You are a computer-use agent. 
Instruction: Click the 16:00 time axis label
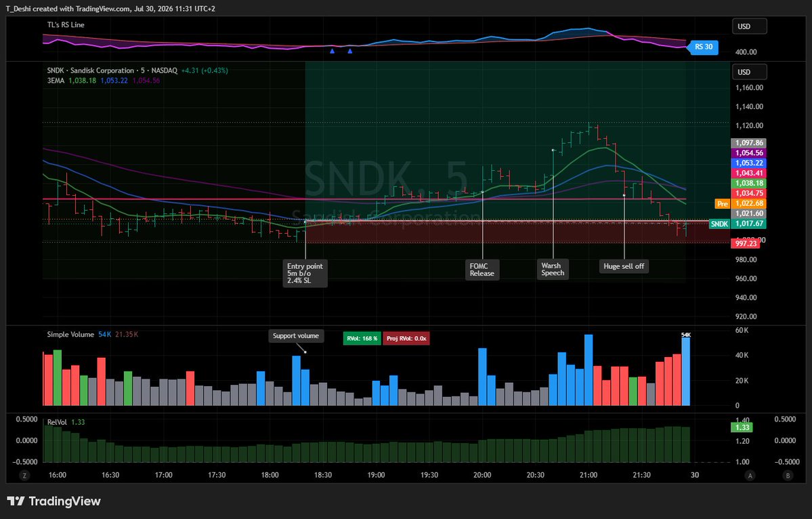coord(58,476)
